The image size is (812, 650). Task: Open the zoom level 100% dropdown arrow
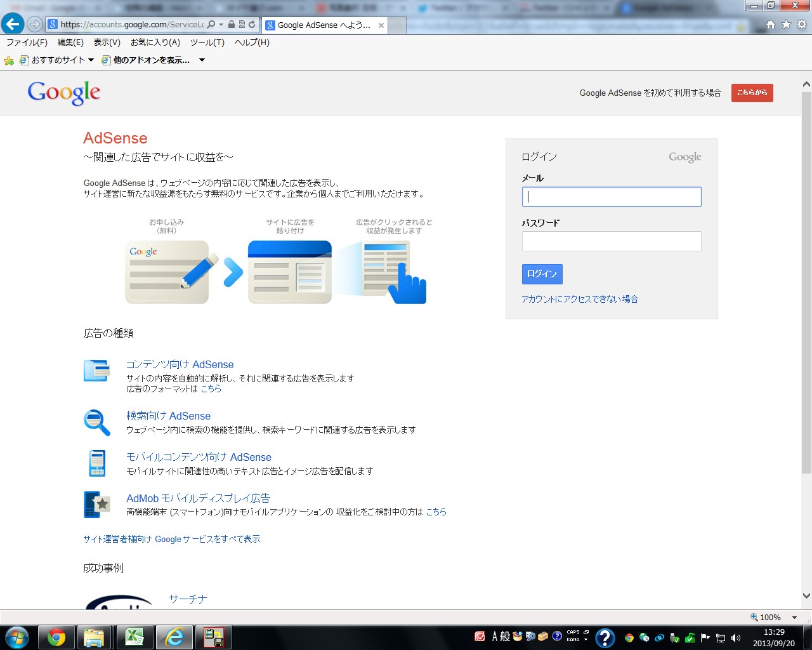[794, 618]
